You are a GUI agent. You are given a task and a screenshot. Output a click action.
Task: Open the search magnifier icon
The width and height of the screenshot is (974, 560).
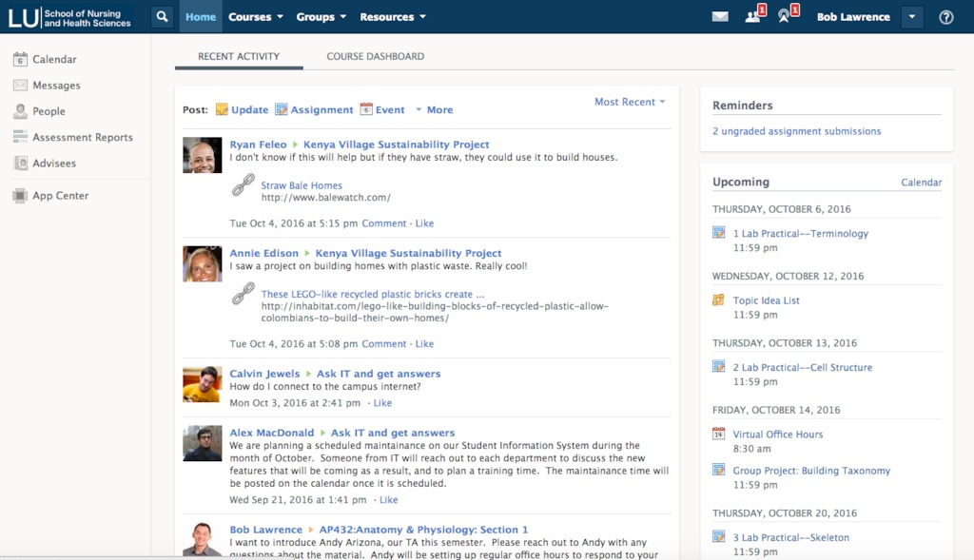162,17
